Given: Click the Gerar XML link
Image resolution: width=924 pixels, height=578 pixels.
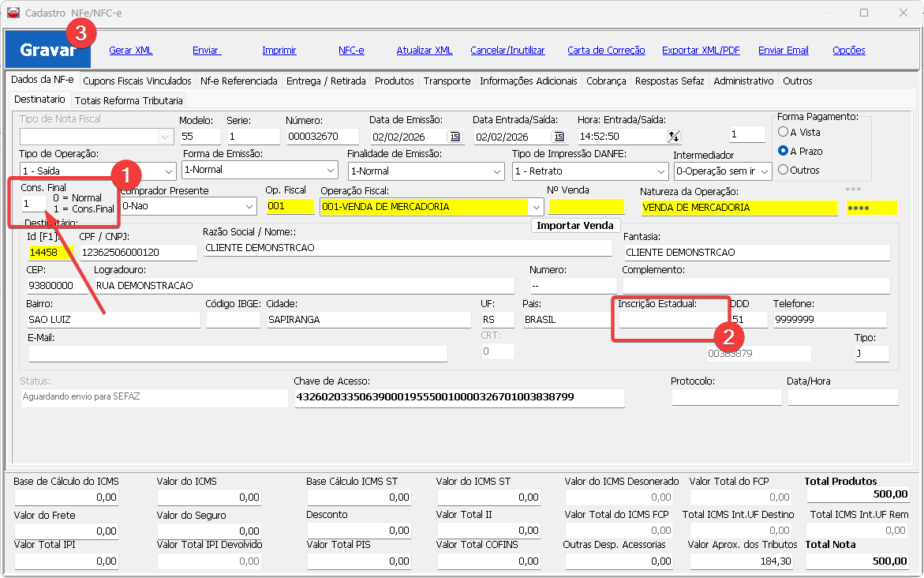Looking at the screenshot, I should click(x=130, y=51).
